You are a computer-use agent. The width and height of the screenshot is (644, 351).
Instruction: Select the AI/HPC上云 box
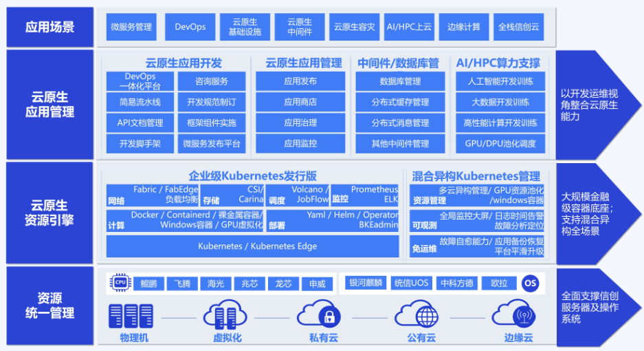(x=409, y=27)
